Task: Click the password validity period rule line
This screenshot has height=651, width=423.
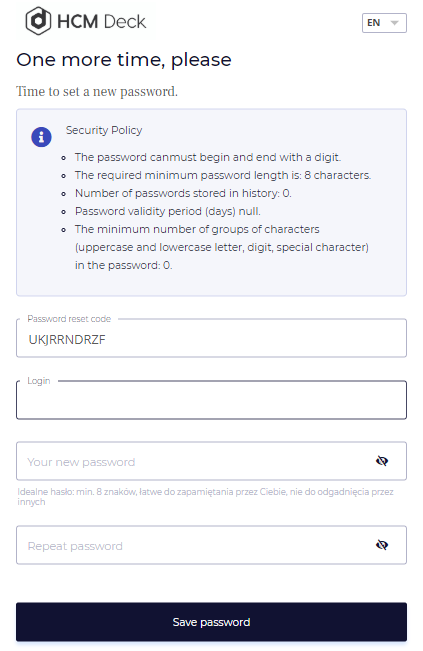Action: coord(168,211)
